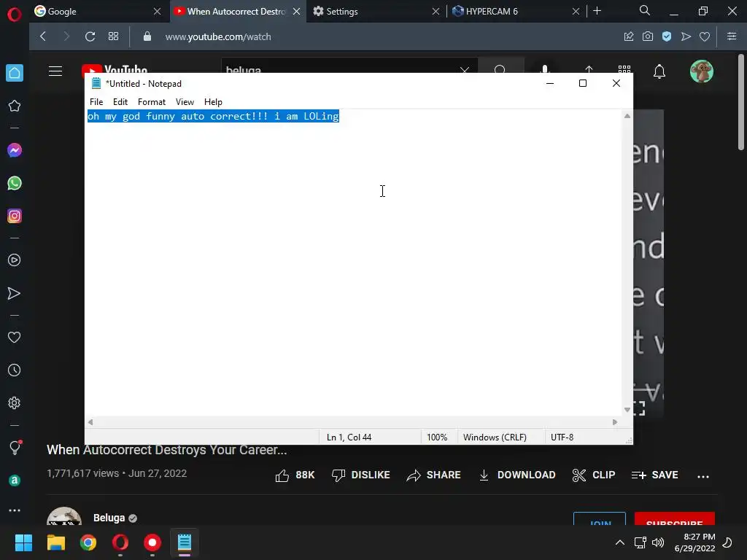Viewport: 747px width, 560px height.
Task: Open speed dial grid icon
Action: point(113,36)
